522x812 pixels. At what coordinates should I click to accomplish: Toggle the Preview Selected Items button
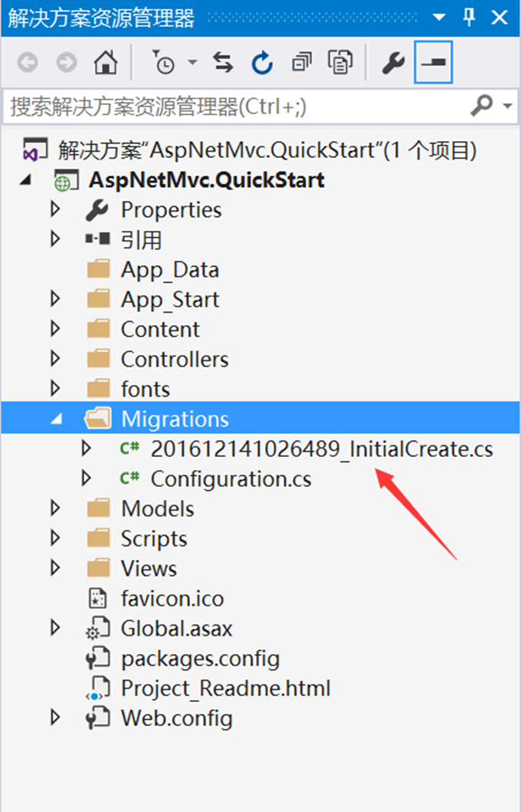tap(433, 63)
